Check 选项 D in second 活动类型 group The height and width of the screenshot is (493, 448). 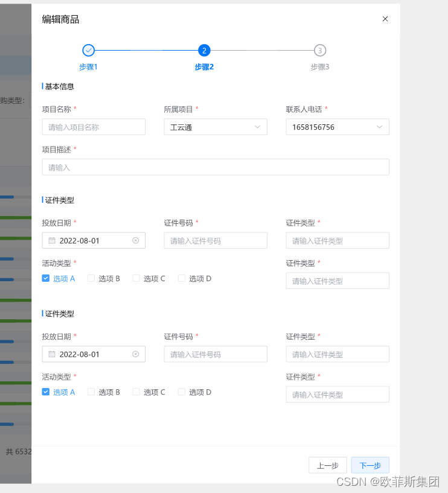(182, 392)
